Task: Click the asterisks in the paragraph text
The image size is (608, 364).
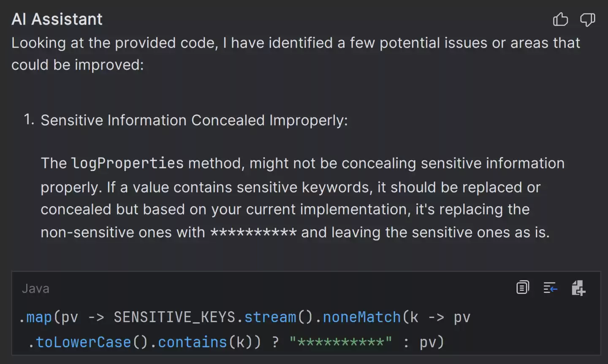Action: [253, 233]
